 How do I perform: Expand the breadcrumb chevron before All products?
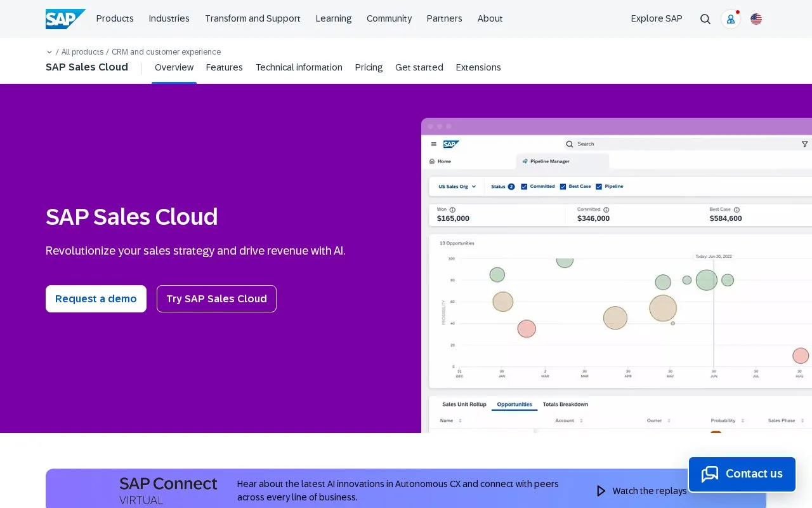coord(49,52)
